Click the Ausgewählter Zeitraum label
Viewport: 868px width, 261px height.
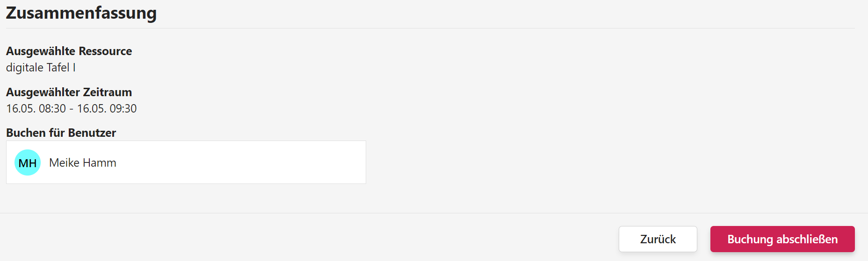[x=69, y=92]
